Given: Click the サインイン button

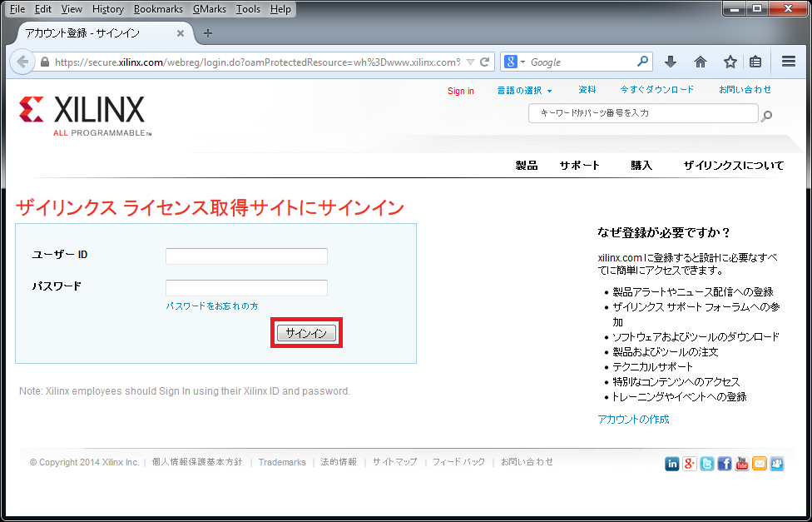Looking at the screenshot, I should coord(306,333).
